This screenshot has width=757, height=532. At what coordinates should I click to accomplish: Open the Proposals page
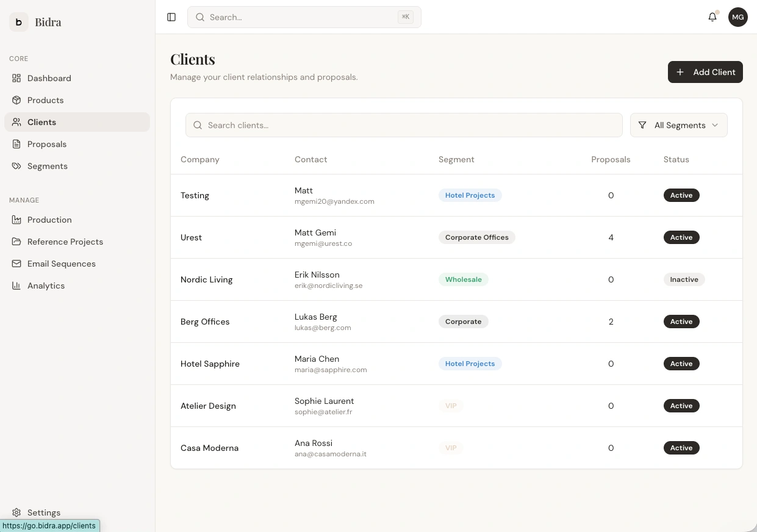click(47, 144)
